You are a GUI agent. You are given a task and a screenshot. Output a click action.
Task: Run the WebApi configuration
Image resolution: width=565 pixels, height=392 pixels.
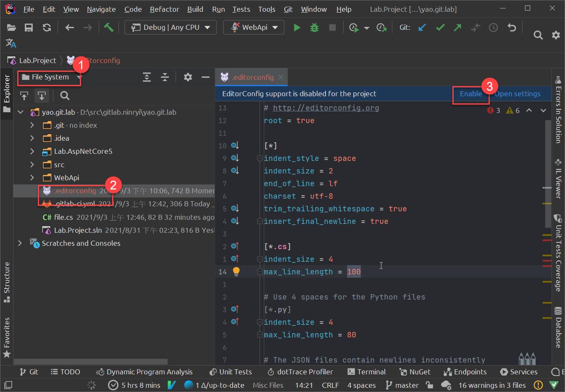(x=297, y=27)
